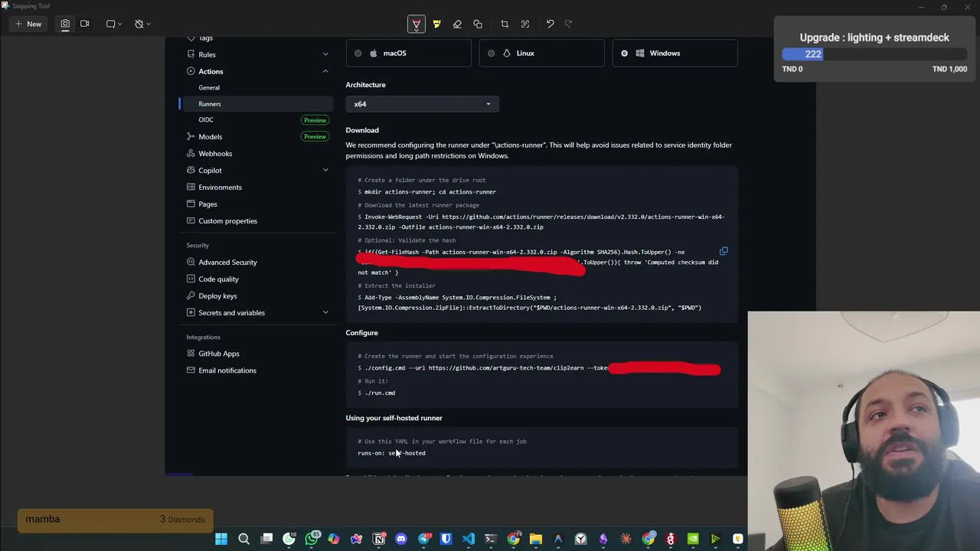The height and width of the screenshot is (551, 980).
Task: Select the Shapes tool
Action: click(478, 24)
